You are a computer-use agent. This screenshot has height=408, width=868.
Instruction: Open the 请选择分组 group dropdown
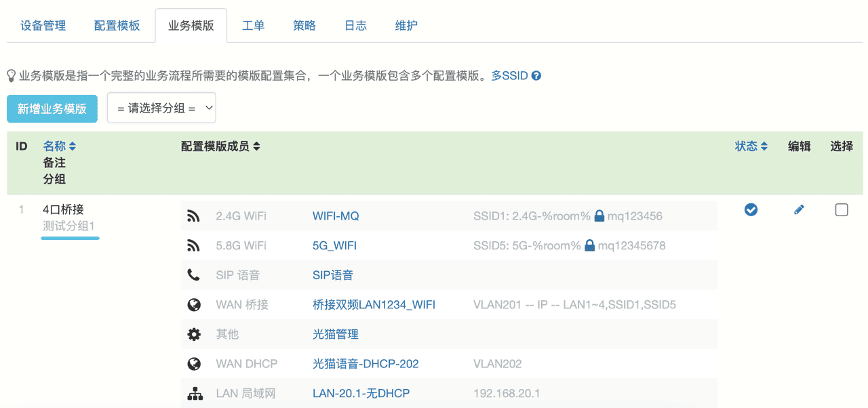tap(161, 108)
